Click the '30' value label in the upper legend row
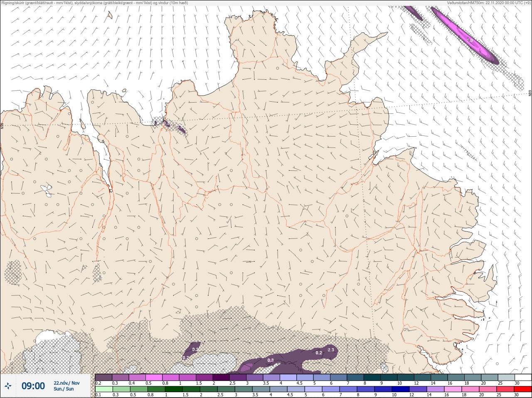 coord(517,383)
